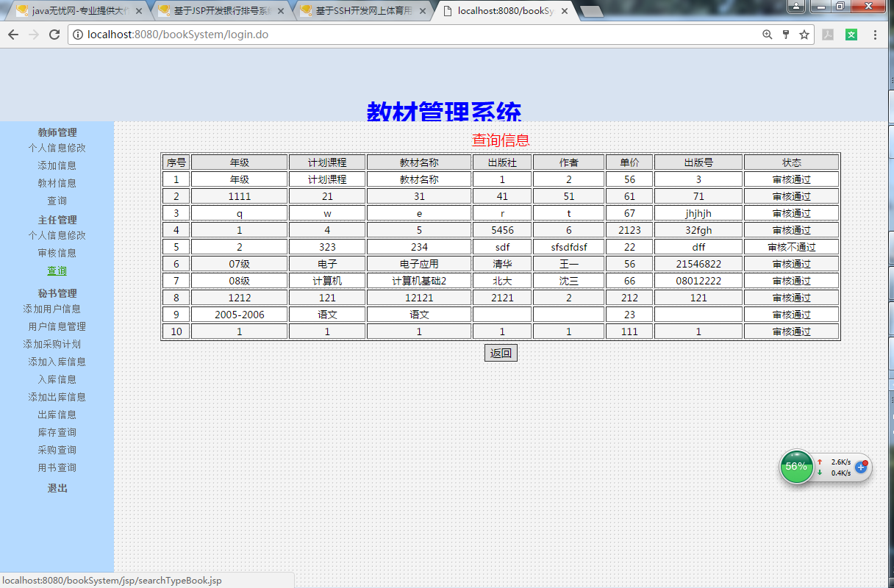Open 添加入库信息 link
The image size is (894, 588).
pos(57,362)
